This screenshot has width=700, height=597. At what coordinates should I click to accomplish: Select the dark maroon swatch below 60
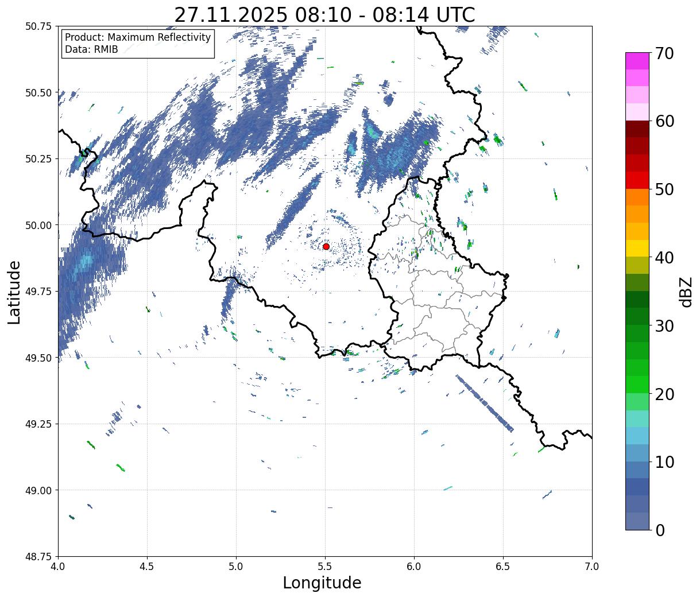[x=637, y=129]
